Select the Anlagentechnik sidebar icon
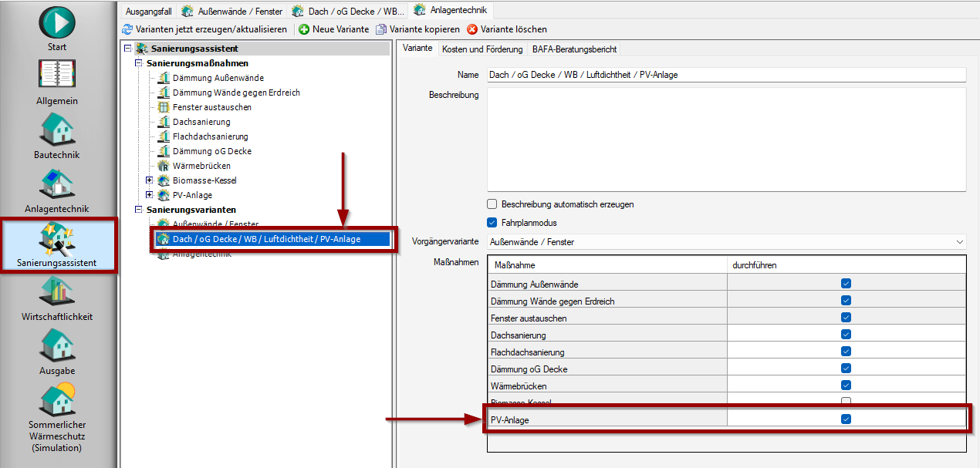The height and width of the screenshot is (468, 980). (57, 183)
